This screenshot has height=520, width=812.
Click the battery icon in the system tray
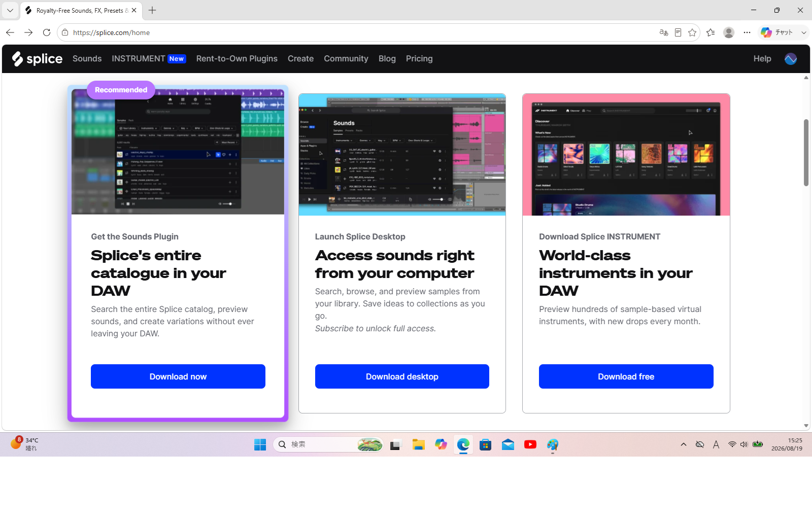[x=758, y=444]
